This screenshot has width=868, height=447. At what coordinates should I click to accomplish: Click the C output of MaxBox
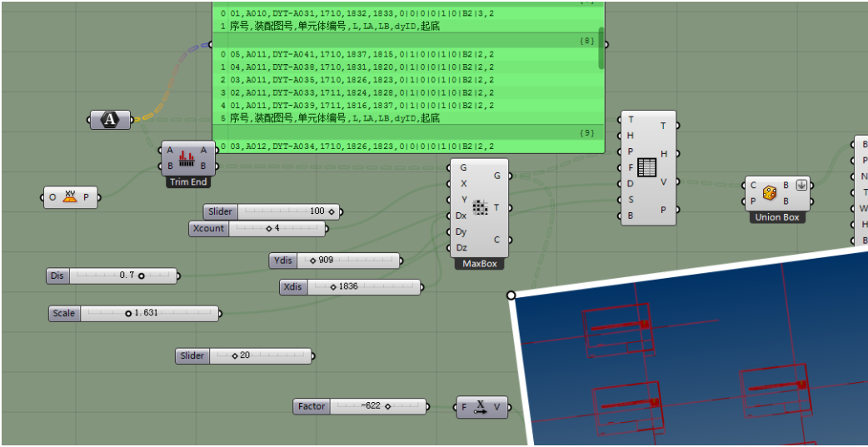click(x=496, y=240)
